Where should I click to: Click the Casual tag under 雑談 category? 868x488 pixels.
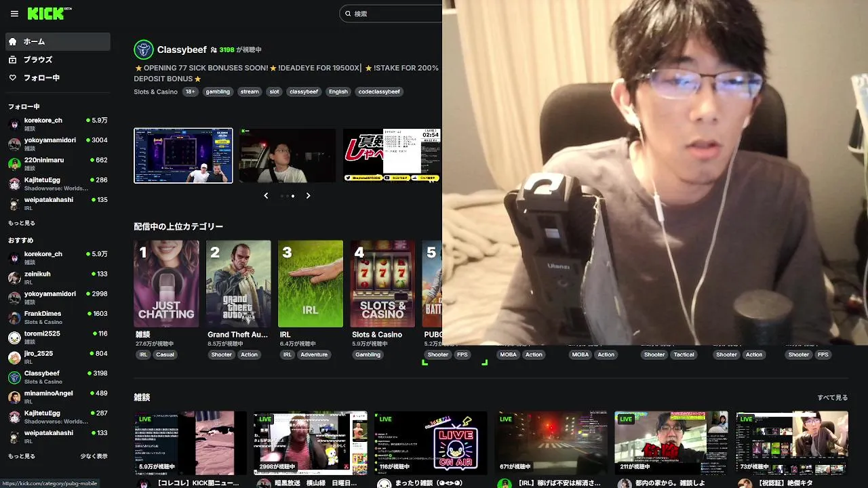[165, 354]
